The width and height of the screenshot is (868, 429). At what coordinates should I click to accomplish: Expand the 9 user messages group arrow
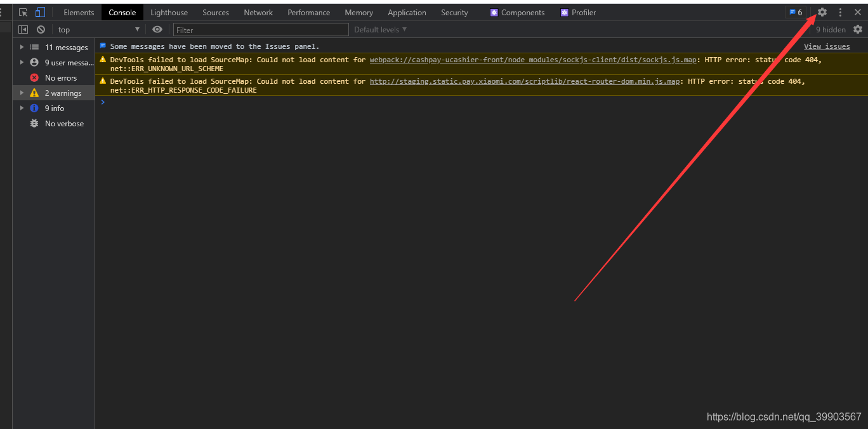click(22, 62)
